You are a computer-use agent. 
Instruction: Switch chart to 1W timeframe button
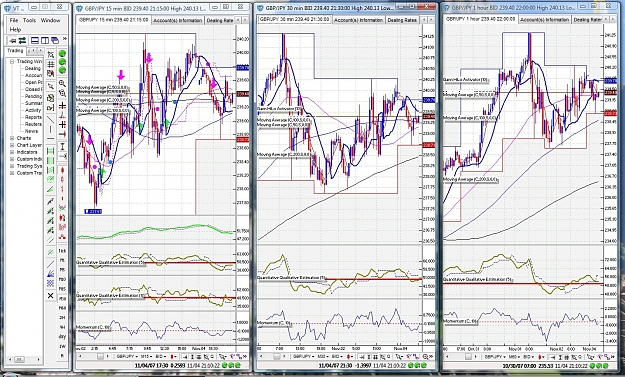point(62,346)
